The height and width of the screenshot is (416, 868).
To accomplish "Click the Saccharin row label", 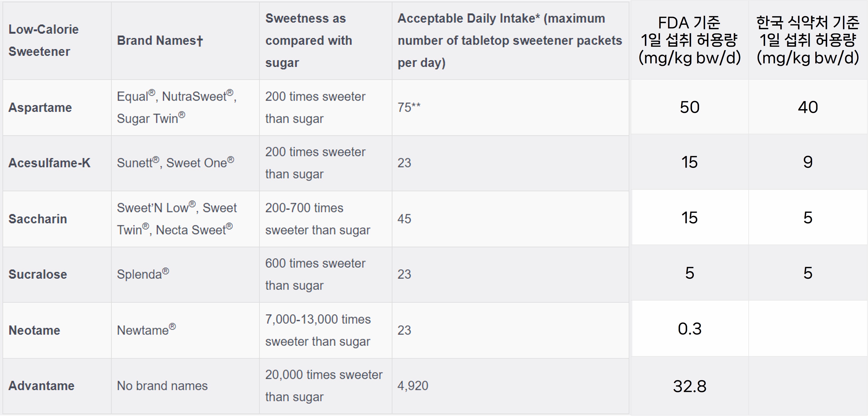I will tap(38, 219).
